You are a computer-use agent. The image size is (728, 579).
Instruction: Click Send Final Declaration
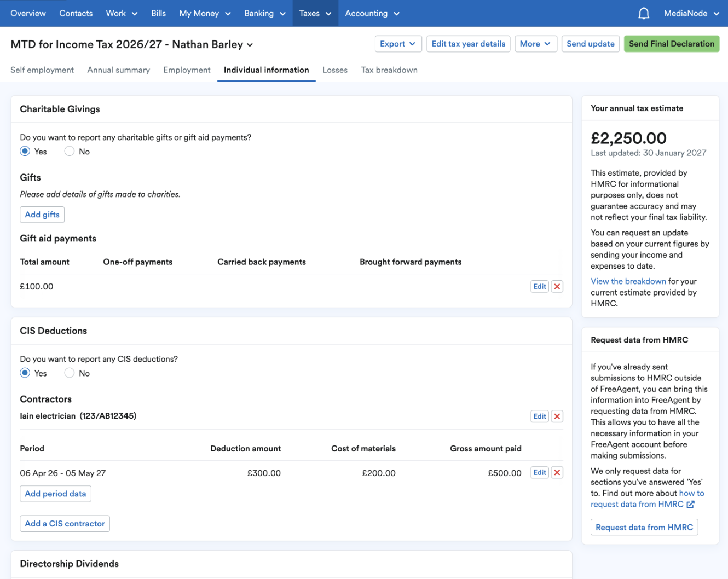pos(672,44)
